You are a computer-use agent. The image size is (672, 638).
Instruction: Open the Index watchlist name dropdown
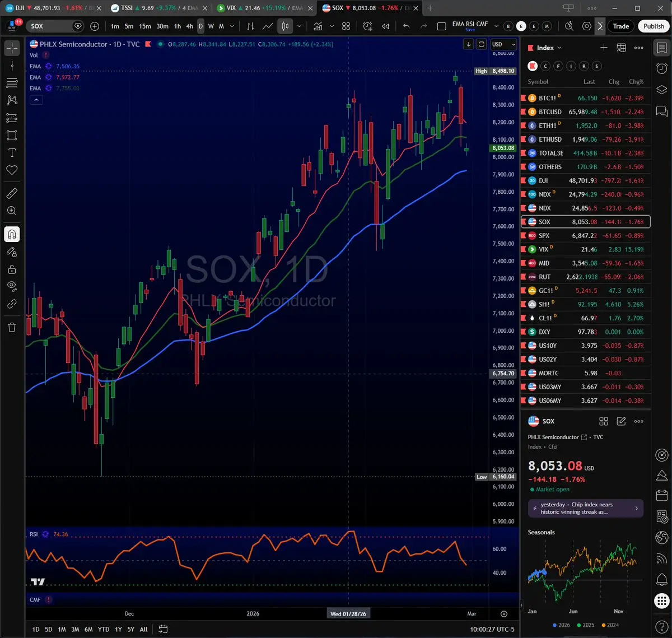click(549, 48)
